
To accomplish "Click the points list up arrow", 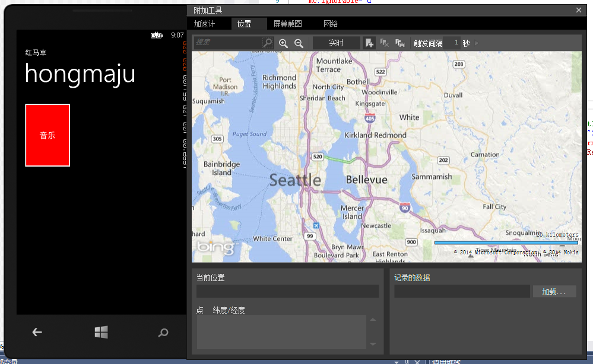I will (373, 320).
